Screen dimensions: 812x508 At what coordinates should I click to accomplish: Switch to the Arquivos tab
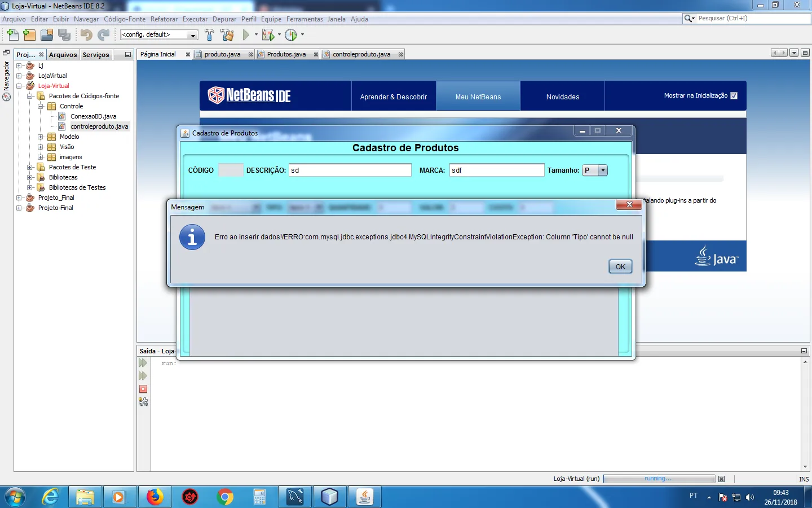(63, 55)
